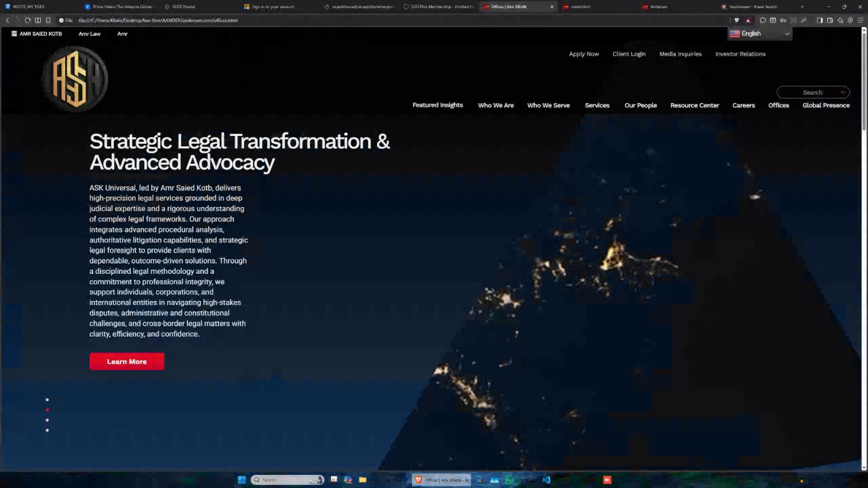Open File Explorer from the taskbar
The width and height of the screenshot is (868, 488).
362,480
